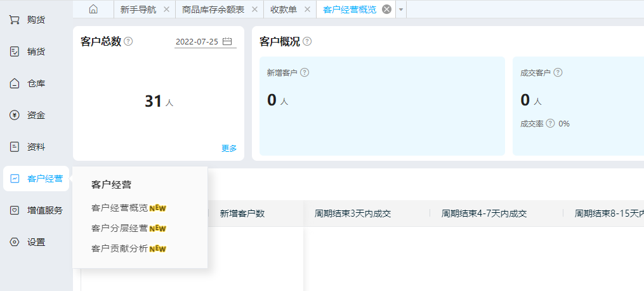The height and width of the screenshot is (291, 644).
Task: Click the 销货 sidebar icon
Action: 15,52
